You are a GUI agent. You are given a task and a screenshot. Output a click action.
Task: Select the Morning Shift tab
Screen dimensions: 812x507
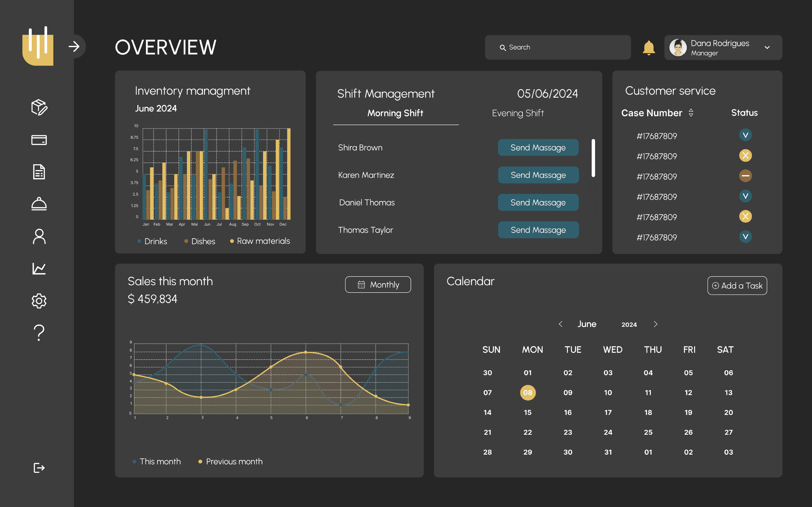point(395,113)
